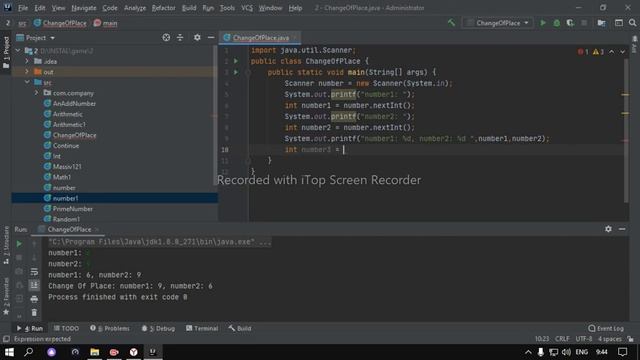Open Windows taskbar search
Image resolution: width=640 pixels, height=360 pixels.
(29, 352)
